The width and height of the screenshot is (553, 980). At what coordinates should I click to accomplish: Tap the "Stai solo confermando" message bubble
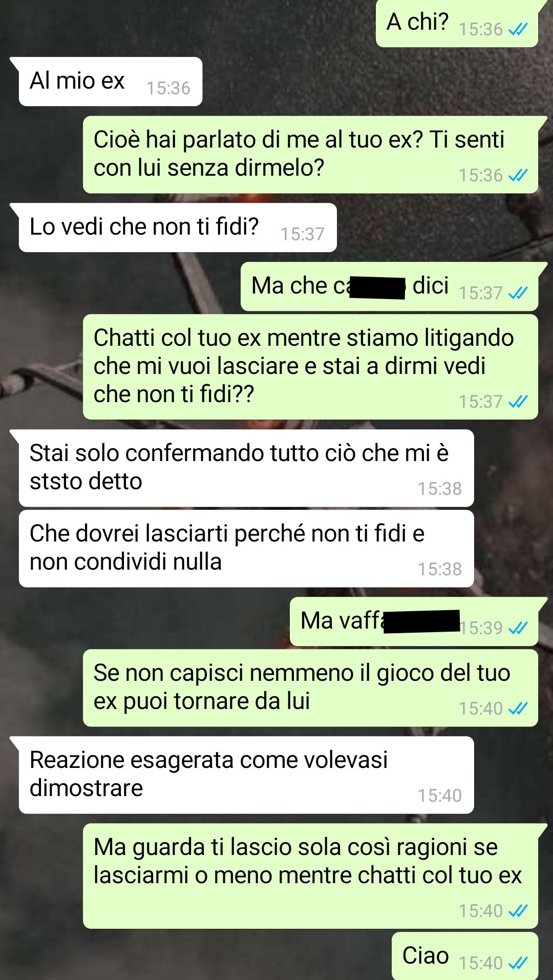point(246,468)
